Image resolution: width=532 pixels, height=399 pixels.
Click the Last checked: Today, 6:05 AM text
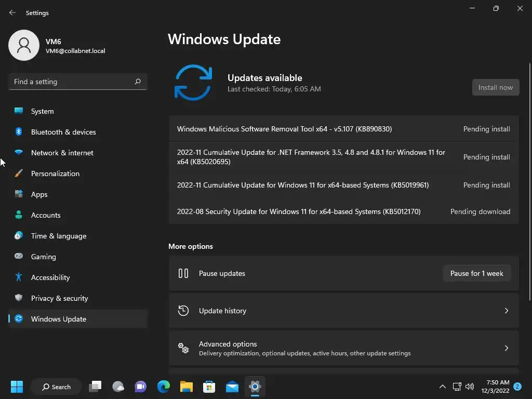(274, 89)
